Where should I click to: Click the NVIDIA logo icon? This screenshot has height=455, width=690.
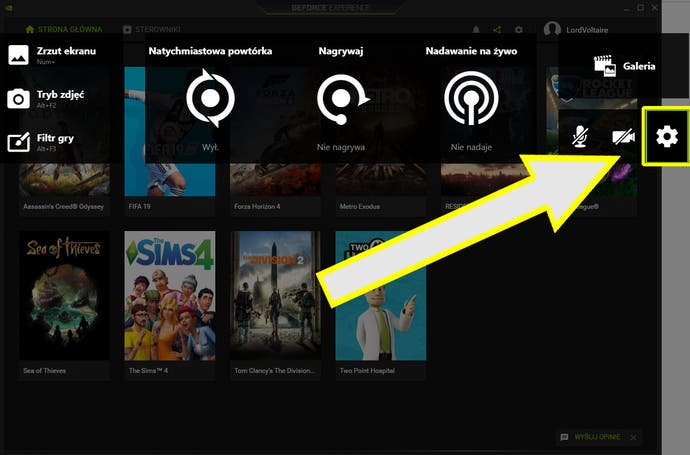10,7
